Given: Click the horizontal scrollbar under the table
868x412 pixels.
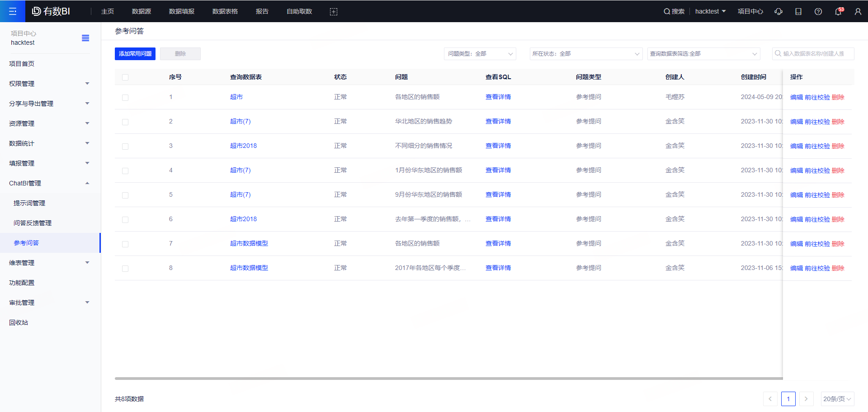Looking at the screenshot, I should [x=448, y=379].
